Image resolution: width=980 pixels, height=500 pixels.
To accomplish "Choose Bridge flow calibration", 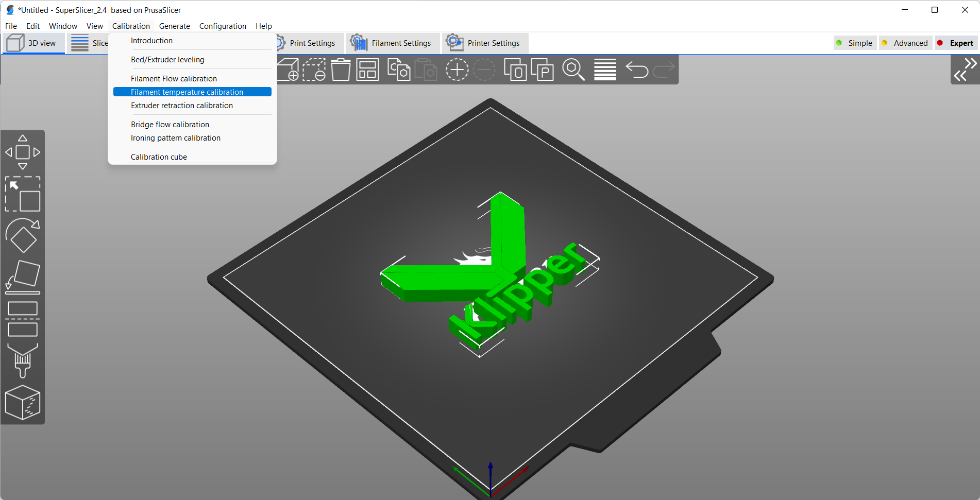I will 192,125.
